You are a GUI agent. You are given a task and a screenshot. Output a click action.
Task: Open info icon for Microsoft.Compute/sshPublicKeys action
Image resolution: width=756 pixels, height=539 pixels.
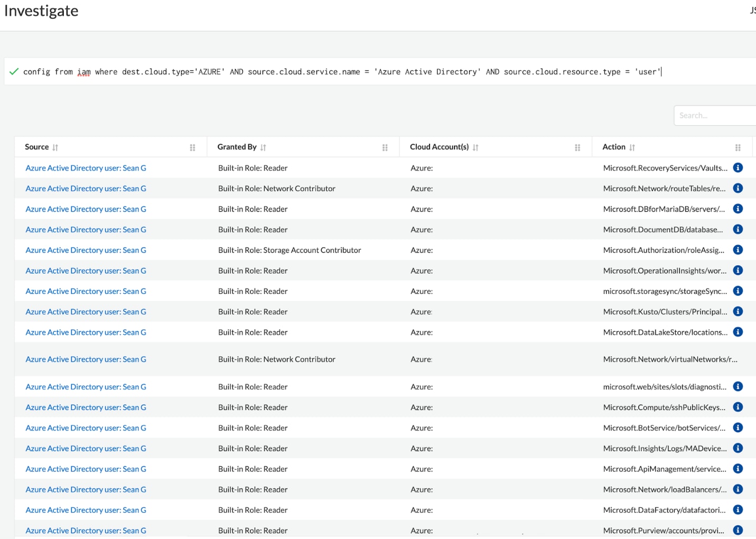(x=738, y=407)
